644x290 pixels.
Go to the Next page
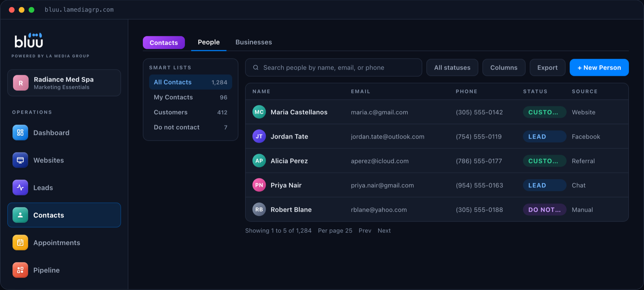point(384,231)
